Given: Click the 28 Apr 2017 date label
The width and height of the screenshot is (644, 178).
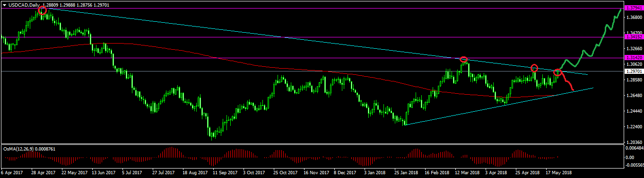Looking at the screenshot, I should click(x=44, y=173).
